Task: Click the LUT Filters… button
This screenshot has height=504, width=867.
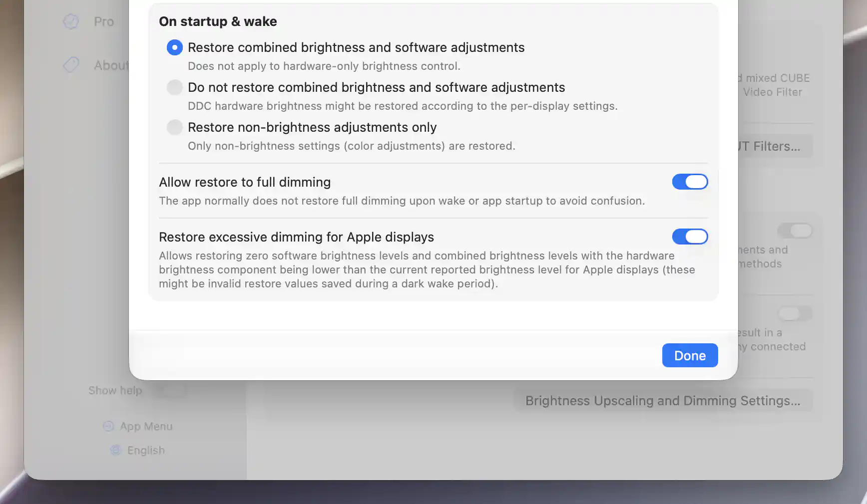Action: [x=775, y=146]
